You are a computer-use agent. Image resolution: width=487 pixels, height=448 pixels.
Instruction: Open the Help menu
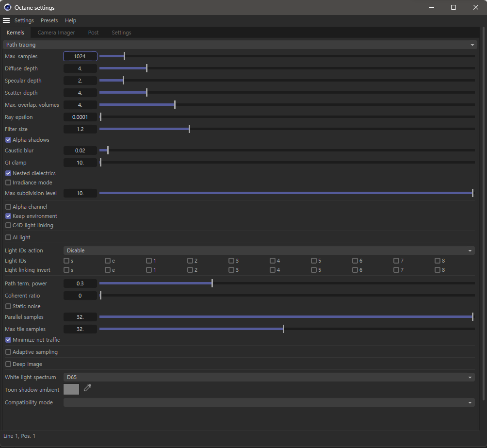pyautogui.click(x=70, y=20)
